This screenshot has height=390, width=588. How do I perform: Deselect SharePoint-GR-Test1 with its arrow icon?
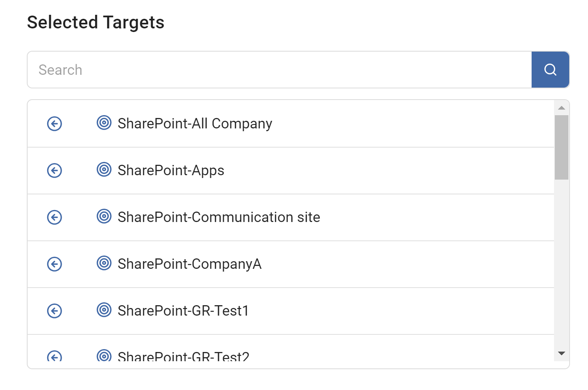coord(54,311)
